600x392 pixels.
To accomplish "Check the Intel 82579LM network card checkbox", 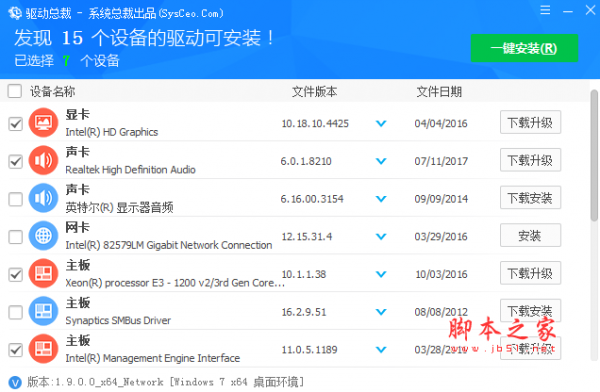I will 15,237.
